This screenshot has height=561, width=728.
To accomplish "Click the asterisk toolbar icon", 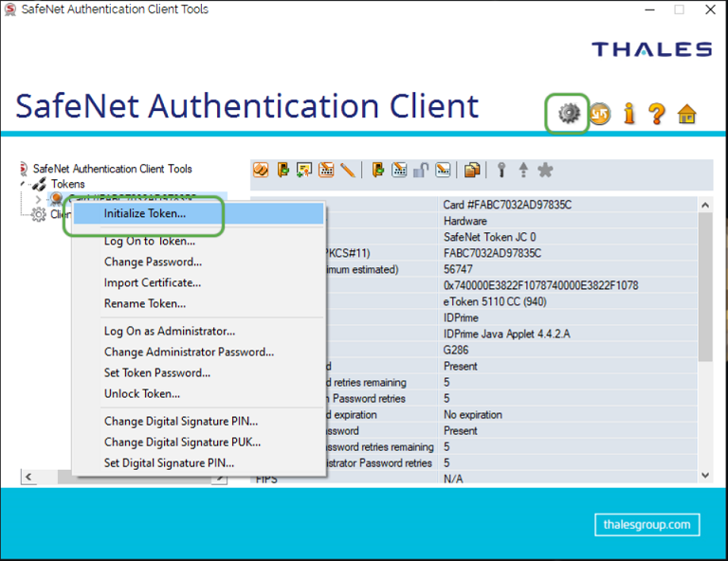I will pos(545,170).
